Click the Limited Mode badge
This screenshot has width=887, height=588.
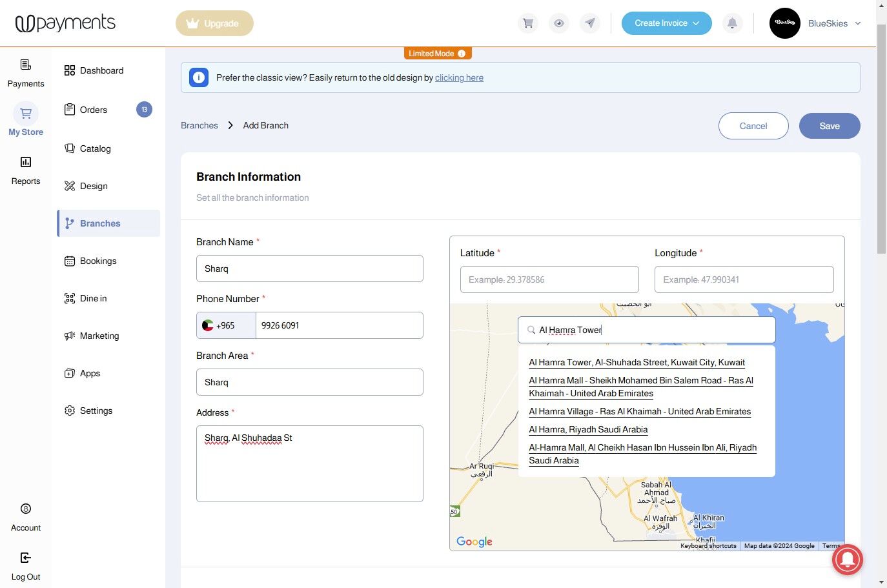437,54
